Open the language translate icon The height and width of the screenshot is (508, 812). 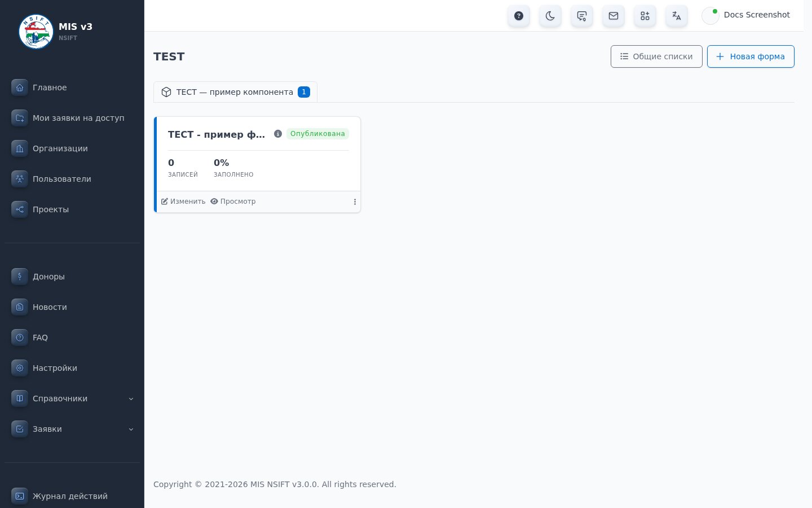(677, 16)
